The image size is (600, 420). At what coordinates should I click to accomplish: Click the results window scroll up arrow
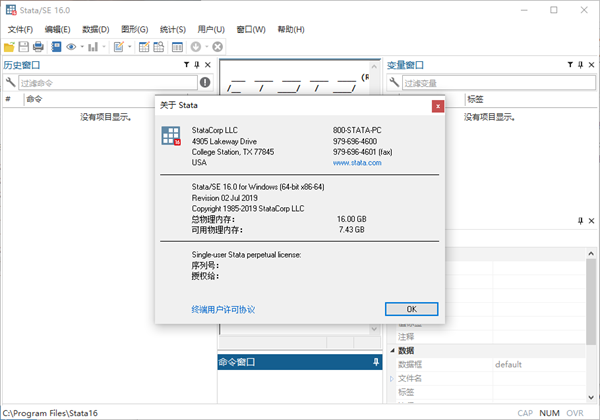coord(374,67)
